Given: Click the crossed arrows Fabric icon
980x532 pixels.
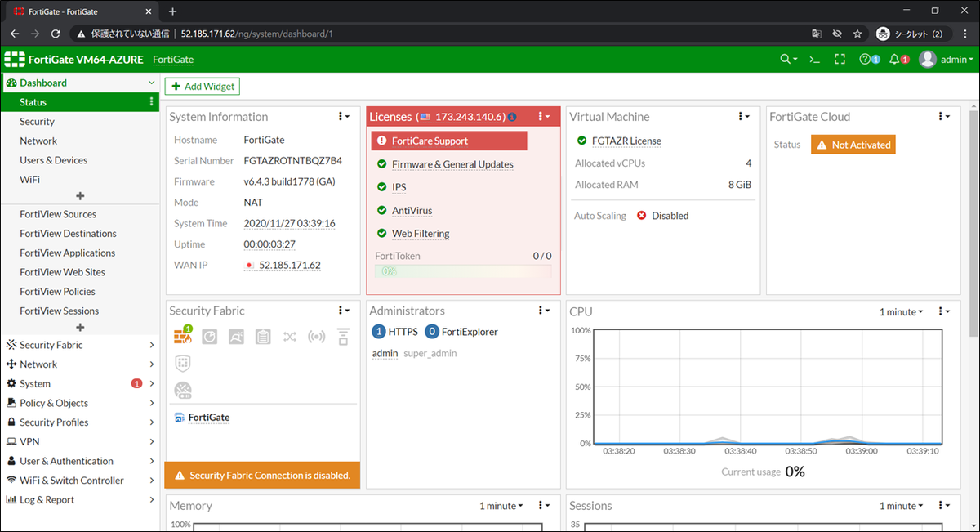Looking at the screenshot, I should pyautogui.click(x=290, y=336).
